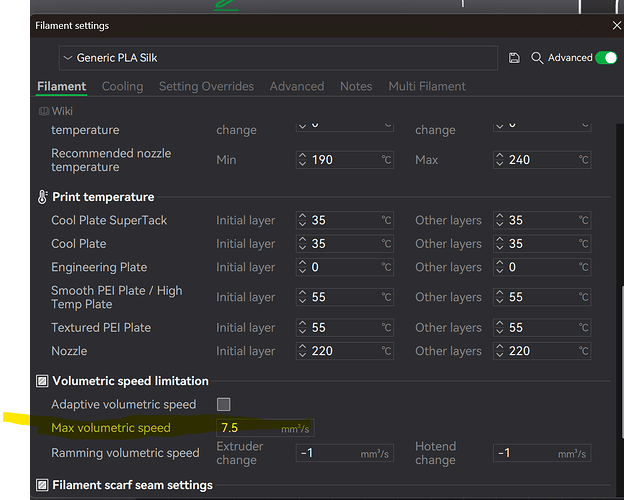This screenshot has width=624, height=500.
Task: Enable Adaptive volumetric speed checkbox
Action: 224,404
